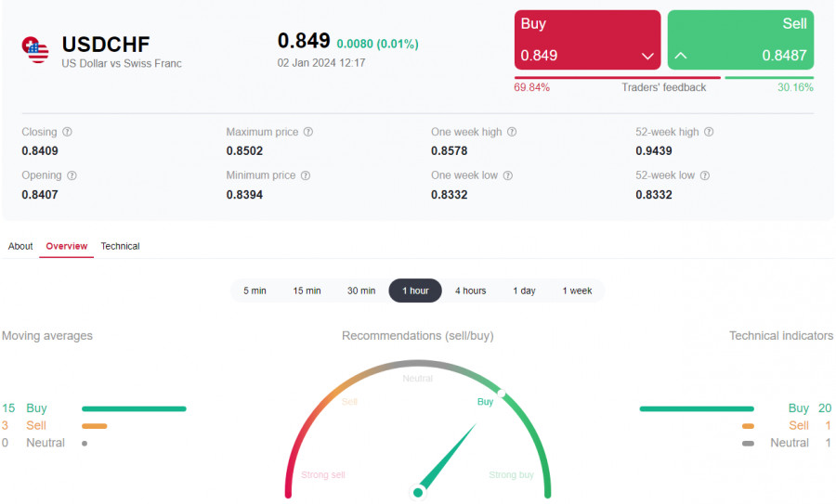This screenshot has height=504, width=836.
Task: Click the Technical indicators heading
Action: click(781, 336)
